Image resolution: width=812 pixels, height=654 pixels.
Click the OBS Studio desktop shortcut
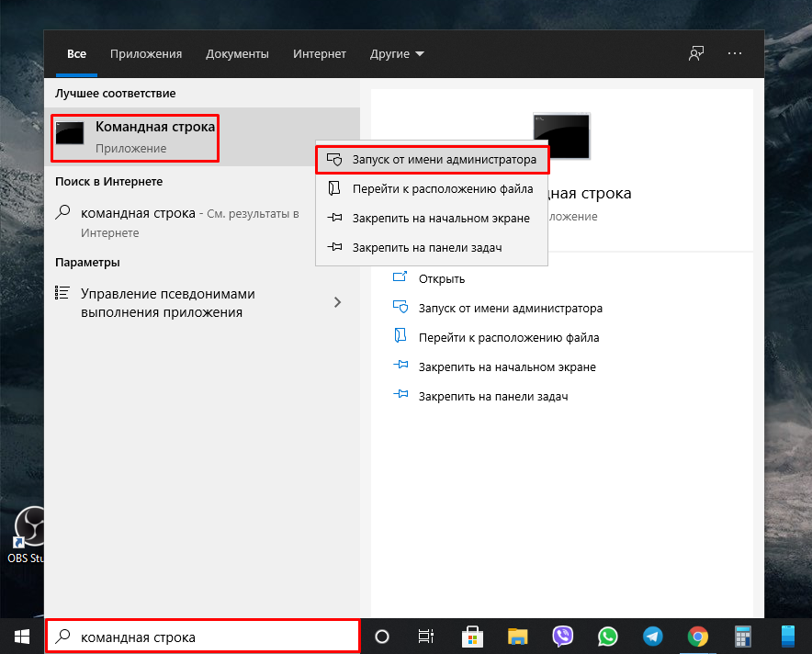pyautogui.click(x=28, y=535)
